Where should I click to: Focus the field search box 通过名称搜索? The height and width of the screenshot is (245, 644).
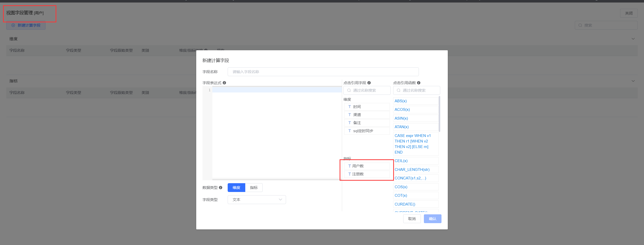coord(367,90)
